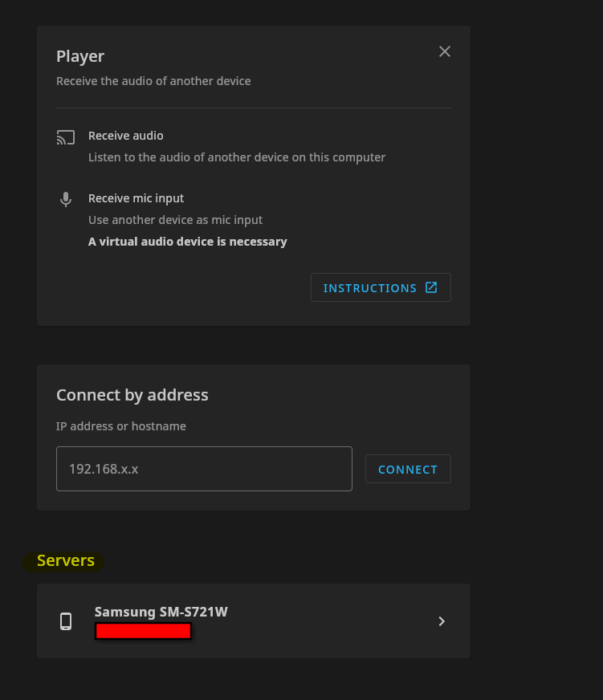Click the Player card title

[80, 56]
